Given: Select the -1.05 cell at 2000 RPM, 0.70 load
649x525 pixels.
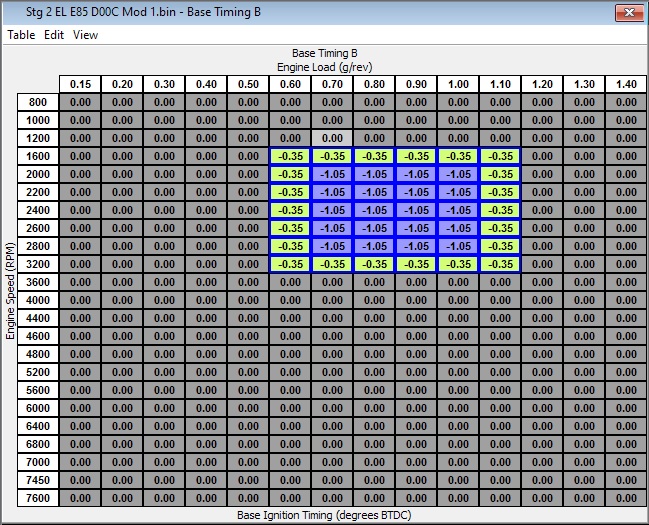Looking at the screenshot, I should click(x=332, y=174).
